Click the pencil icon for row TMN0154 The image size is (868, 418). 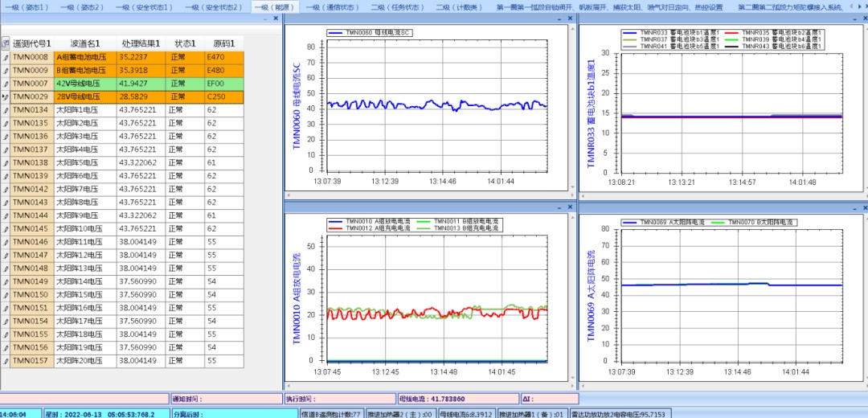point(5,321)
